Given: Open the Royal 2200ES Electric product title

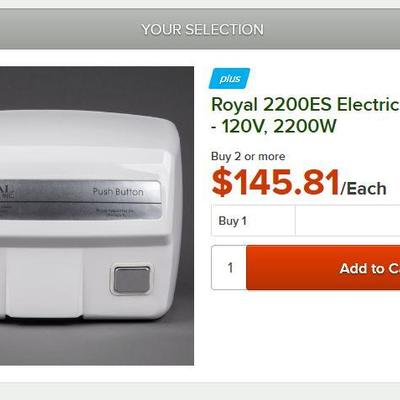Looking at the screenshot, I should (x=305, y=105).
